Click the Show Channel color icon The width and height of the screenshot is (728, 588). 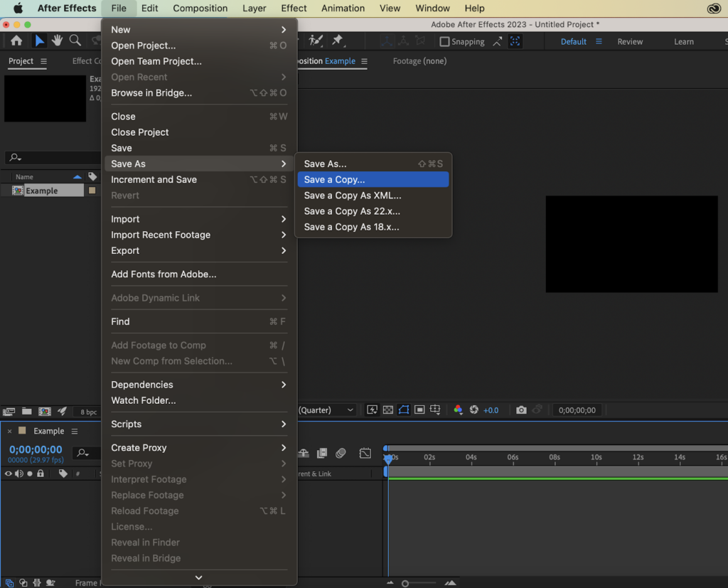(x=458, y=410)
